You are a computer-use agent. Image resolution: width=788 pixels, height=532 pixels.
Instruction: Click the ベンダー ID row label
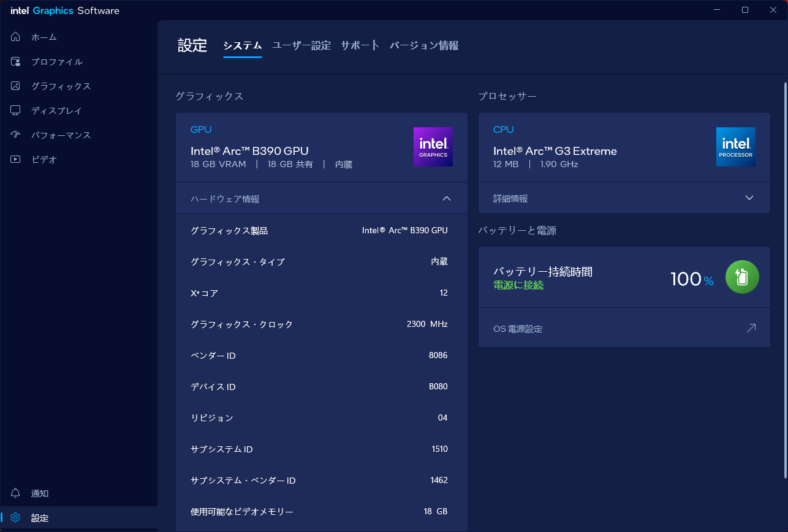pyautogui.click(x=213, y=356)
